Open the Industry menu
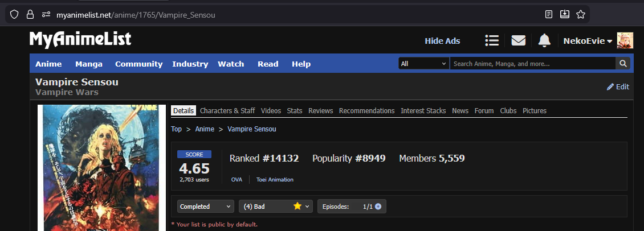Screen dimensions: 644x231 click(190, 64)
